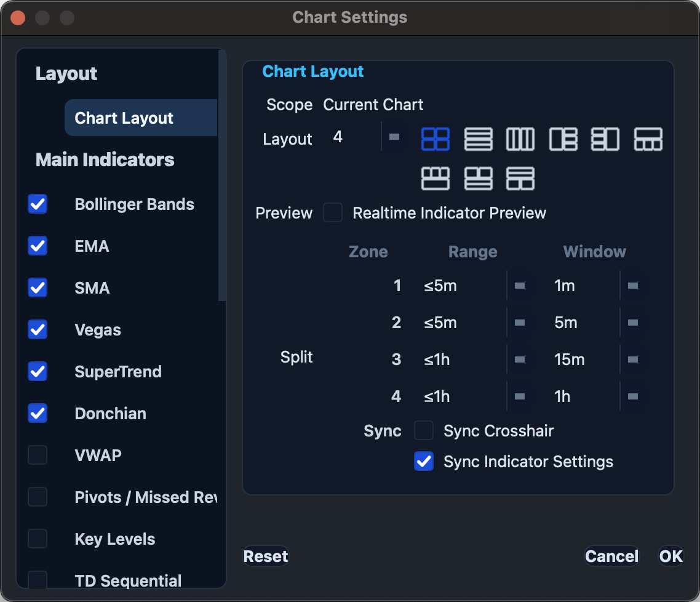Choose layout with large left, three right panes
Image resolution: width=700 pixels, height=602 pixels.
click(x=563, y=139)
